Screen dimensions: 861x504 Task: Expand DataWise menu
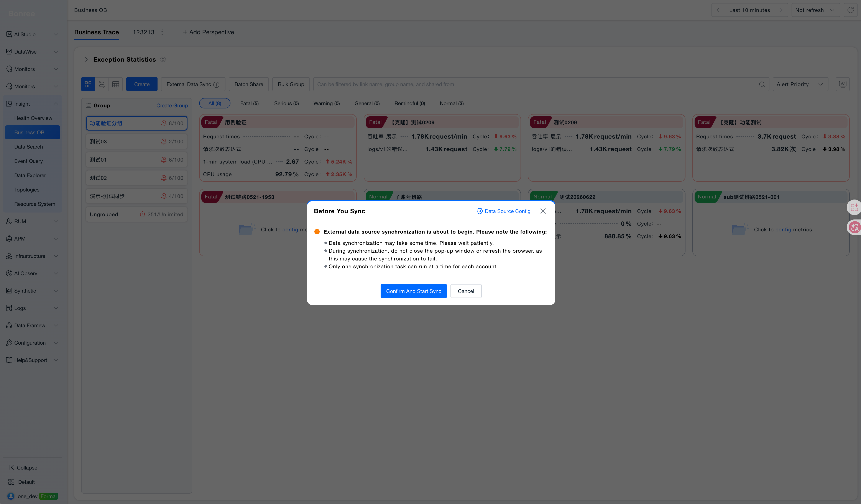pos(32,52)
